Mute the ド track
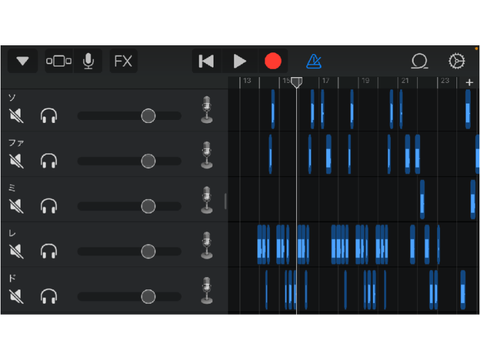 (16, 296)
